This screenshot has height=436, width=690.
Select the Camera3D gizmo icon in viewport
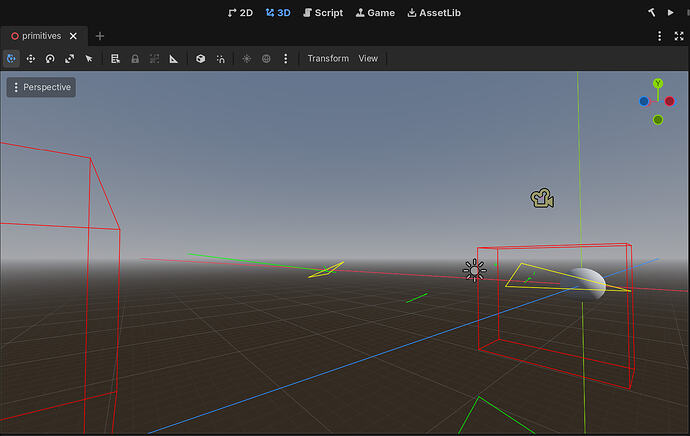(x=542, y=198)
